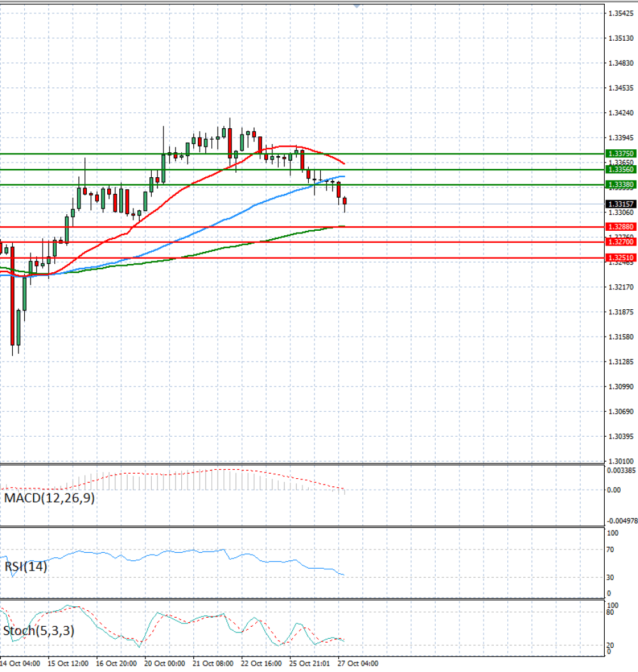Select the 20 Oct 00:00 time label

165,664
